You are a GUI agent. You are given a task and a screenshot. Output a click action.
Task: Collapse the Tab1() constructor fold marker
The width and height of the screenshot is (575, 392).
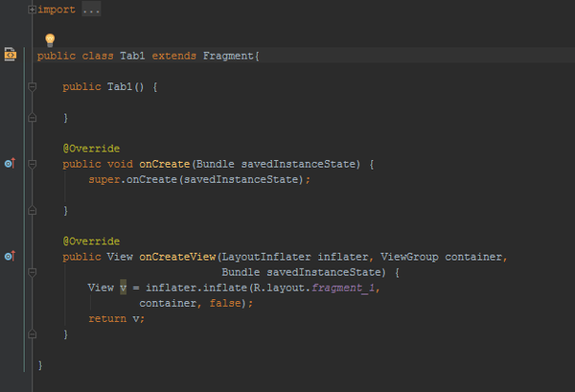(x=33, y=86)
